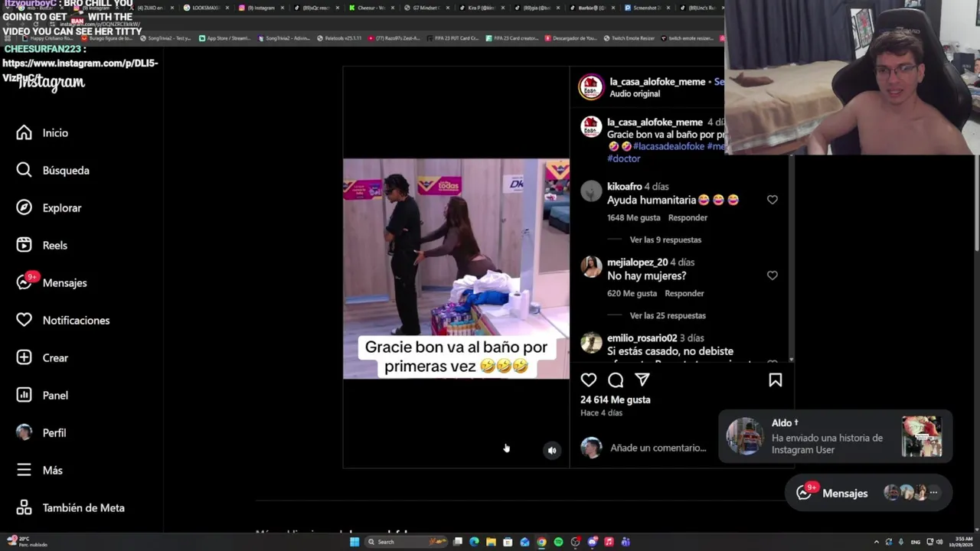Open the 24 614 Me gusta list
Viewport: 980px width, 551px height.
pos(616,399)
